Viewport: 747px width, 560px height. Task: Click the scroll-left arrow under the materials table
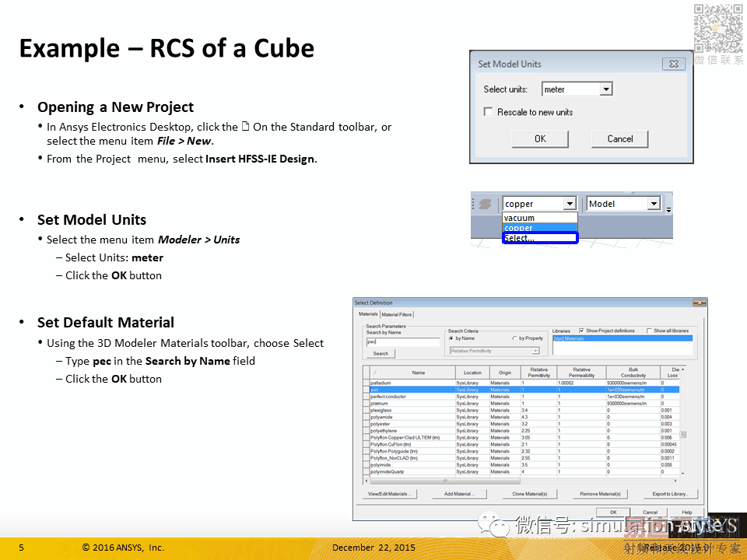(366, 481)
